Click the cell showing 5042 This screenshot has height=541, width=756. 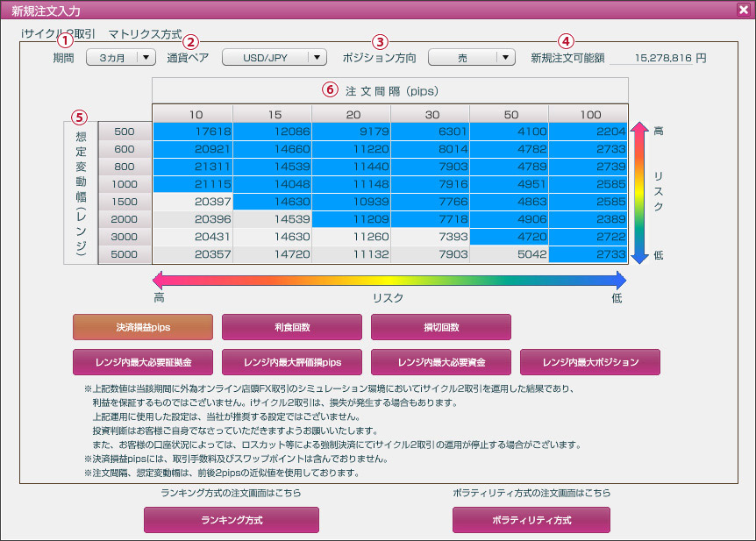509,254
